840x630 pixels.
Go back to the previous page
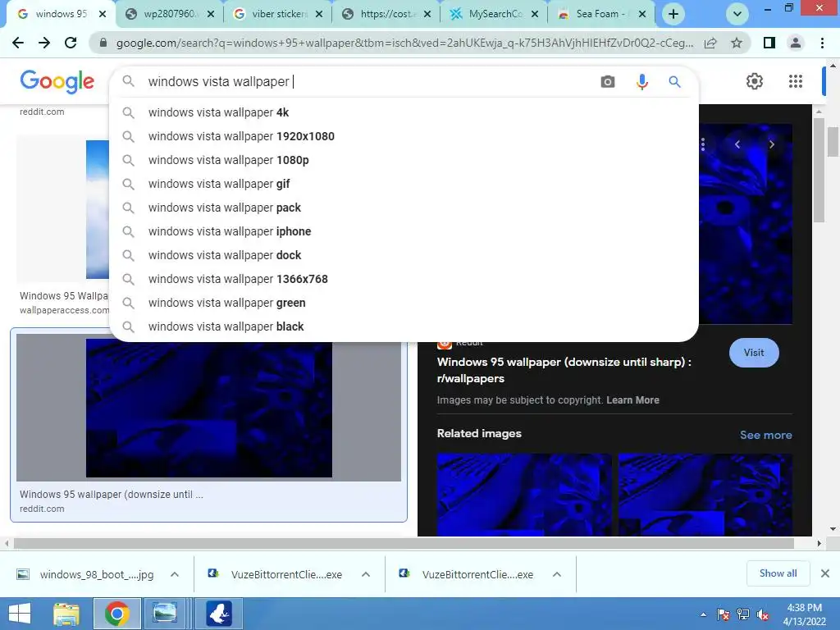tap(18, 43)
